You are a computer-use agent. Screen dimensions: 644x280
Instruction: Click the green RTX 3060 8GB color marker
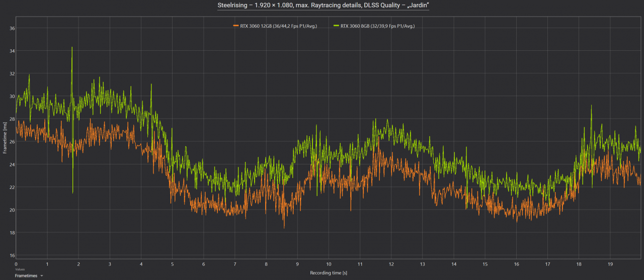[338, 25]
